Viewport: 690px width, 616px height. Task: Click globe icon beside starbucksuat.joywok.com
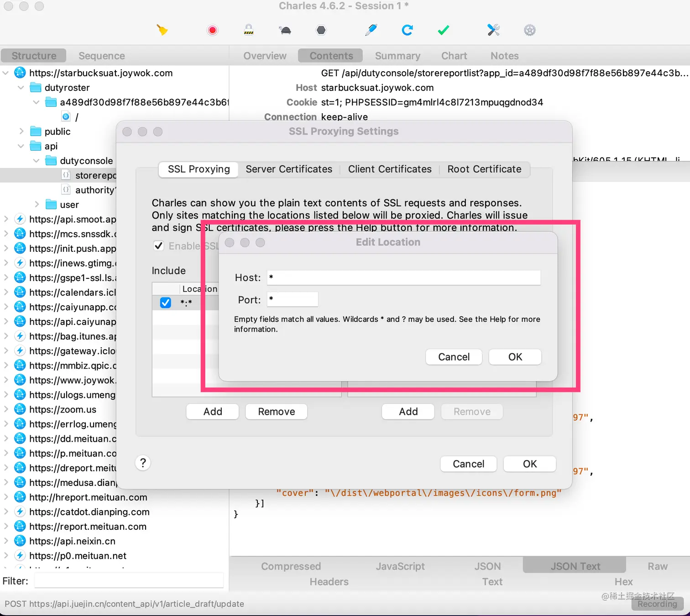click(x=20, y=73)
